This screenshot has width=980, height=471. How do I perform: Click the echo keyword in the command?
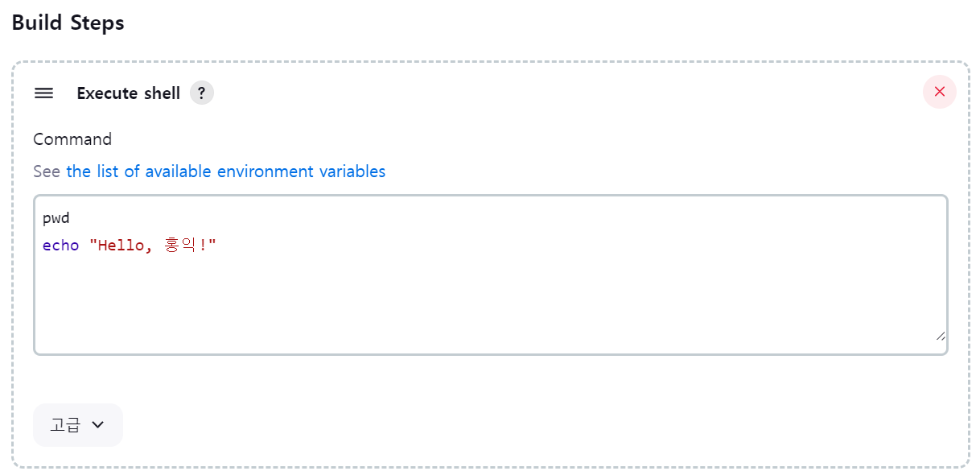[61, 245]
